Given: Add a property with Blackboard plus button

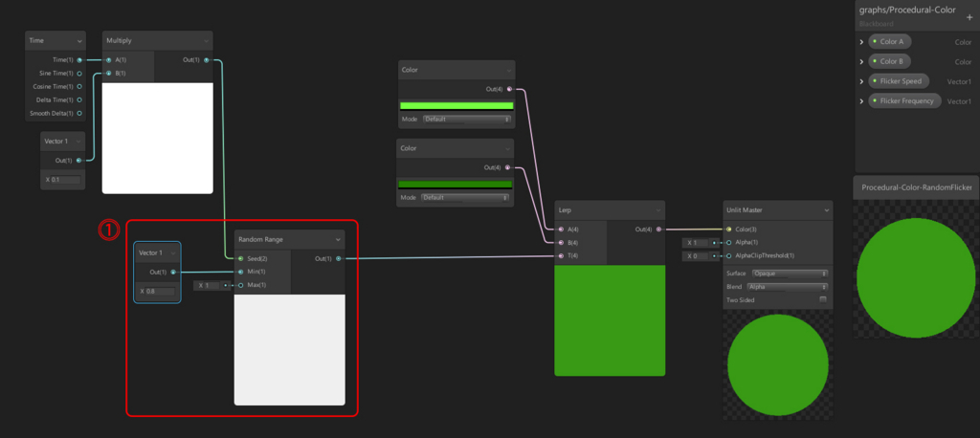Looking at the screenshot, I should tap(969, 17).
